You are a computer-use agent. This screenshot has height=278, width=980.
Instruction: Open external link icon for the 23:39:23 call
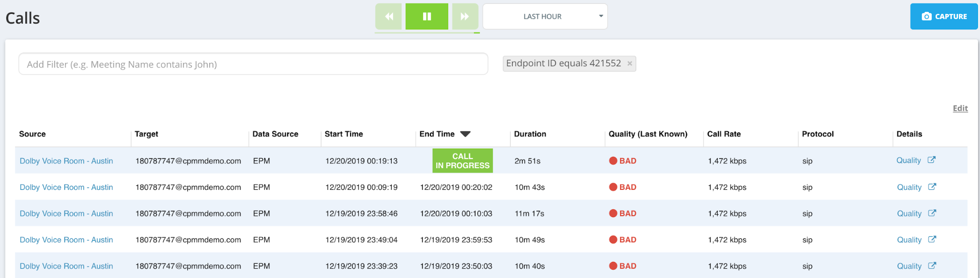(932, 266)
